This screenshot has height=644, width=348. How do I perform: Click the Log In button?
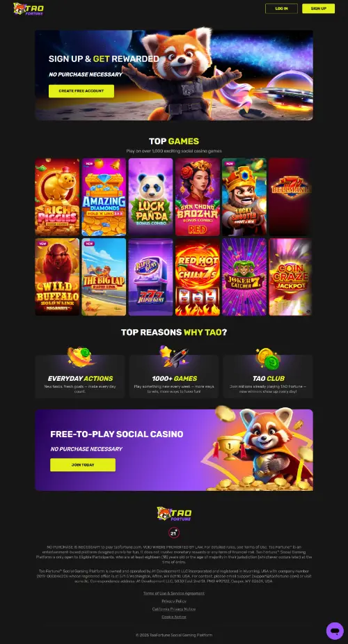pos(281,8)
